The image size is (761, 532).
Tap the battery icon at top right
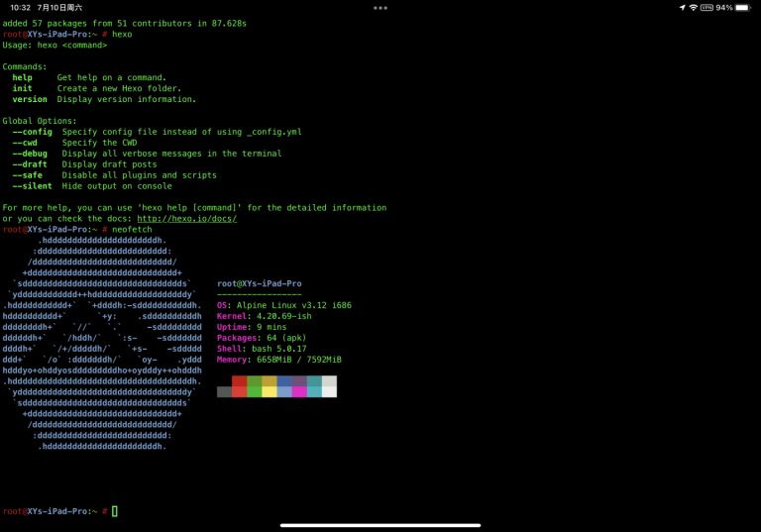[742, 7]
